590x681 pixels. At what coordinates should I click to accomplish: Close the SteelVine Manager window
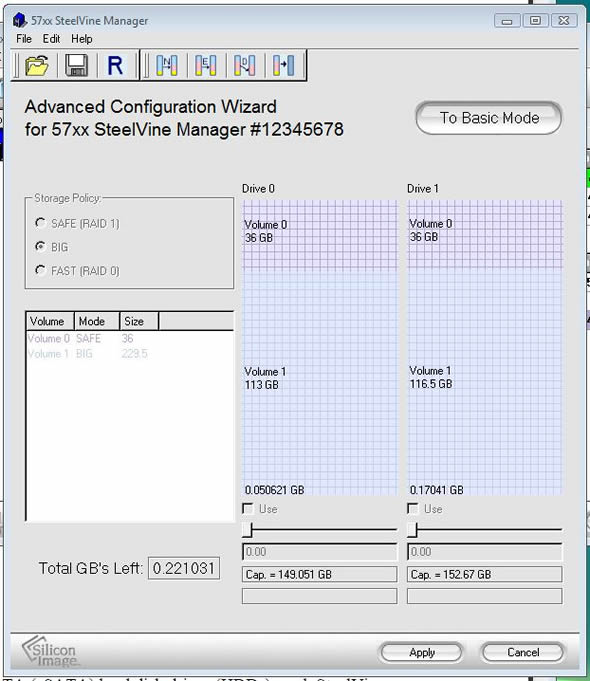(x=564, y=20)
